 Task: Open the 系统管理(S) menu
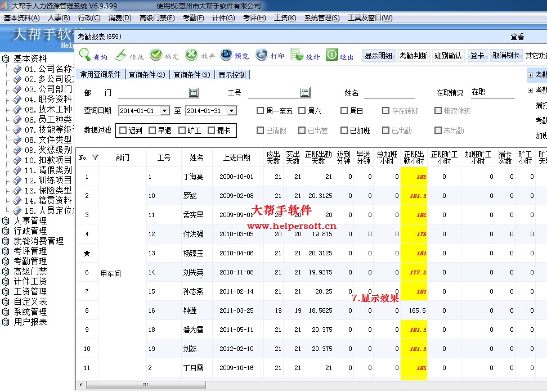tap(322, 18)
